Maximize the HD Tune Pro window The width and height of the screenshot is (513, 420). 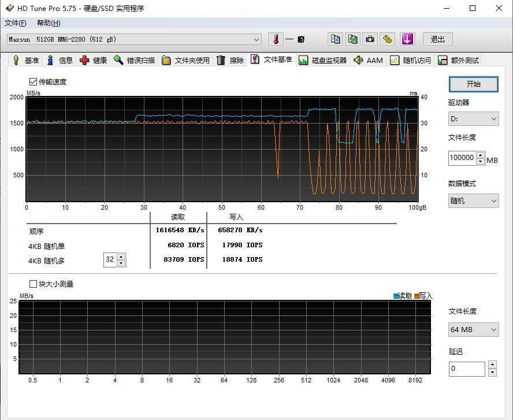[473, 8]
